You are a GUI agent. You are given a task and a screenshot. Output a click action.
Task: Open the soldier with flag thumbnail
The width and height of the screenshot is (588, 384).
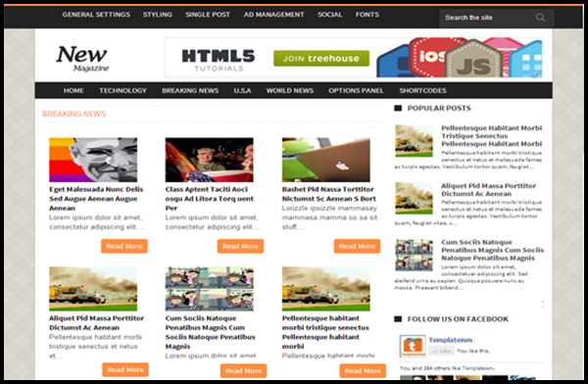click(x=210, y=160)
